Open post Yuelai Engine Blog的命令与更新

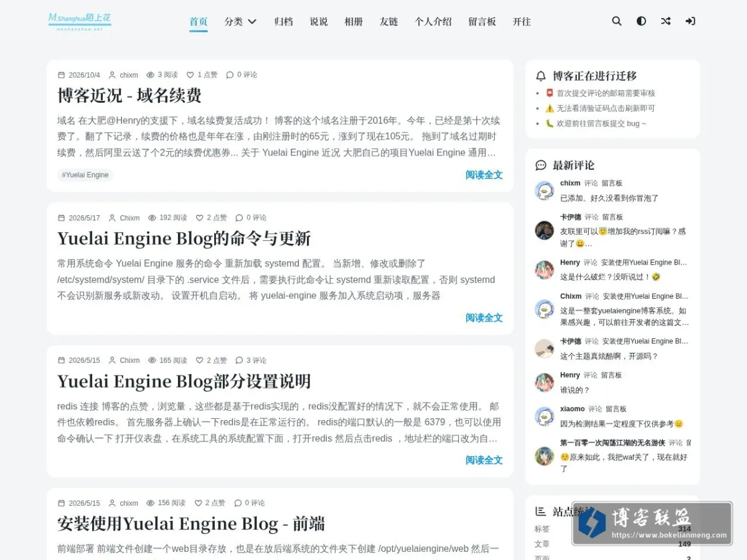tap(184, 238)
